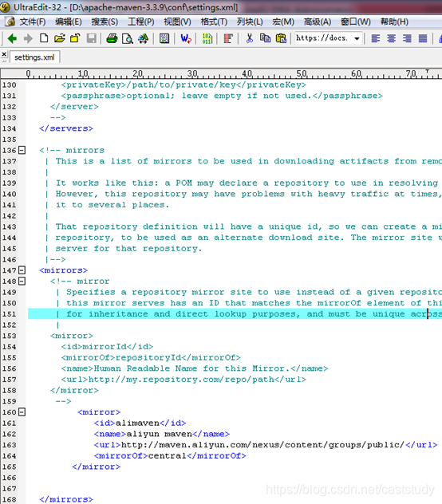Close the file with the small x beside the tab
The width and height of the screenshot is (442, 504).
(4, 54)
